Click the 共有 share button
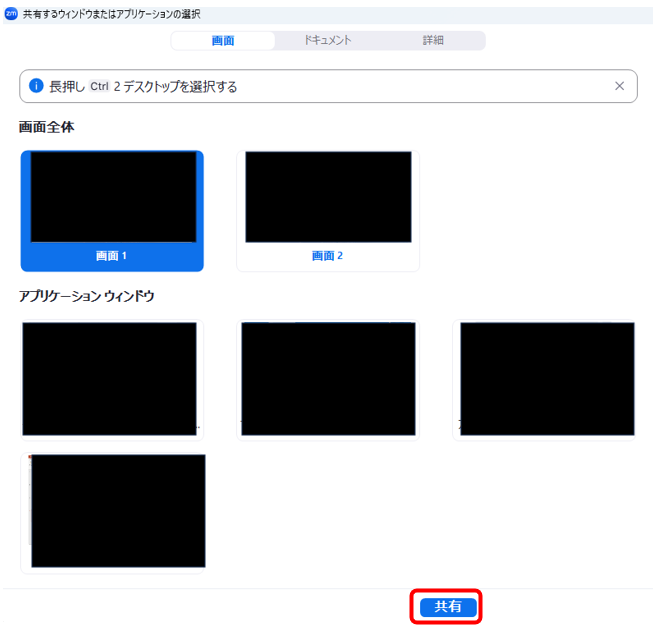 448,607
